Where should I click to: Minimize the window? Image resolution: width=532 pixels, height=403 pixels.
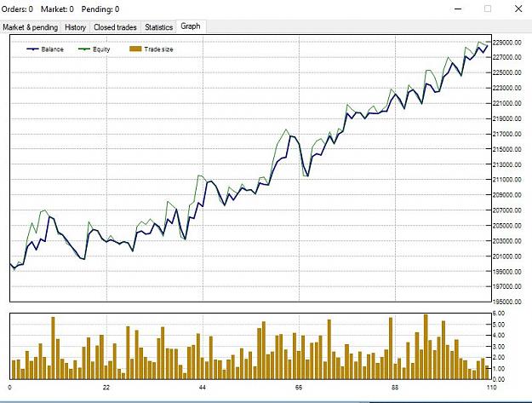coord(458,9)
